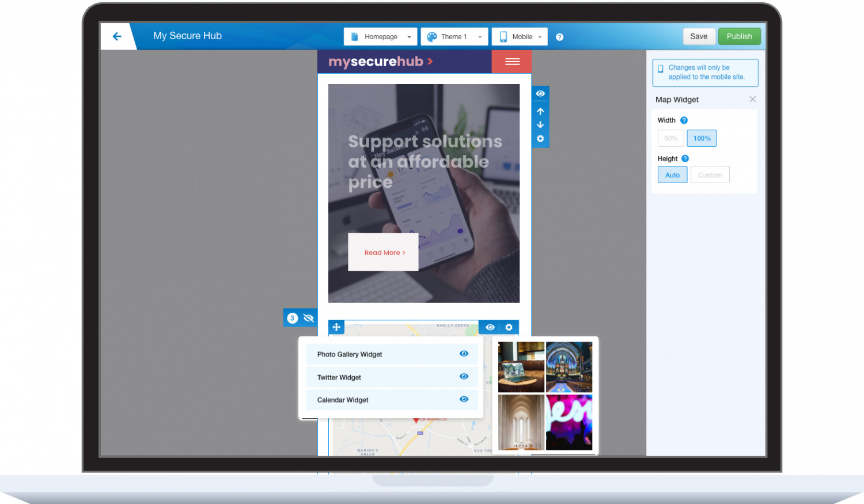This screenshot has height=504, width=864.
Task: Toggle Twitter Widget visibility
Action: tap(464, 376)
